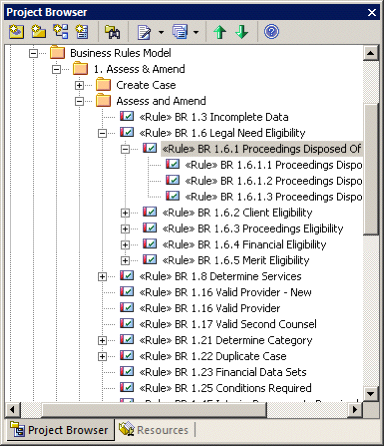Click the vertical scrollbar down arrow

(371, 394)
